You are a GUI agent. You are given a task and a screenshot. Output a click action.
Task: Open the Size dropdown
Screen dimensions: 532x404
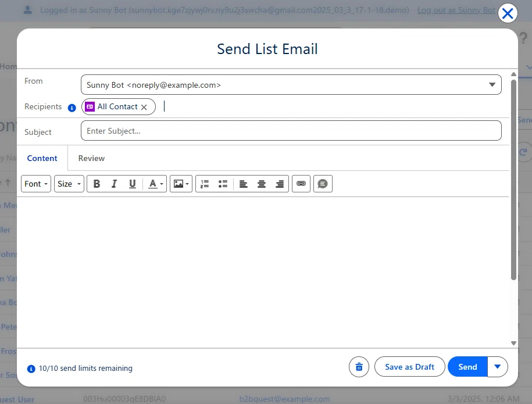(69, 184)
